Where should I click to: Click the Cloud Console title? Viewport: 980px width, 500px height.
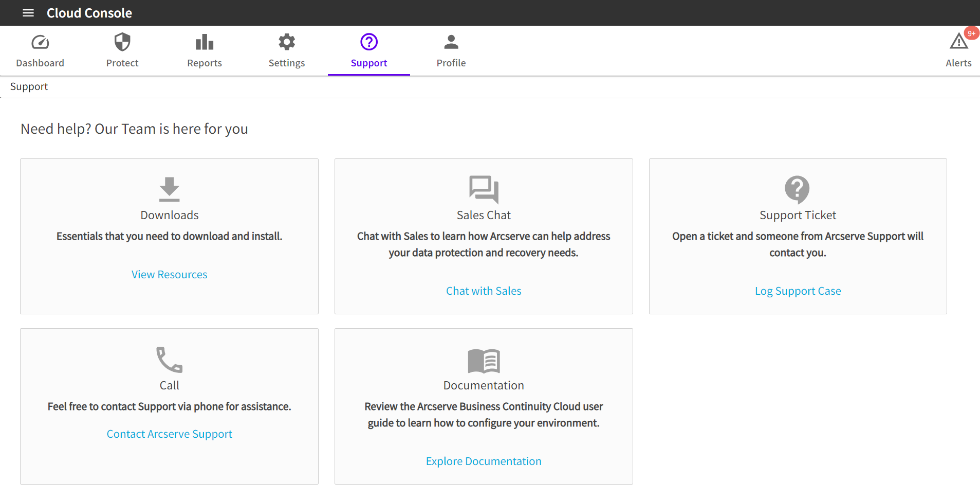[x=89, y=13]
